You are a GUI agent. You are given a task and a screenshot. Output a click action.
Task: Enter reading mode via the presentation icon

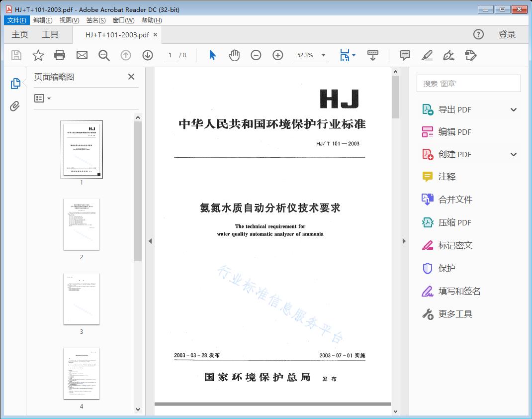tap(373, 55)
